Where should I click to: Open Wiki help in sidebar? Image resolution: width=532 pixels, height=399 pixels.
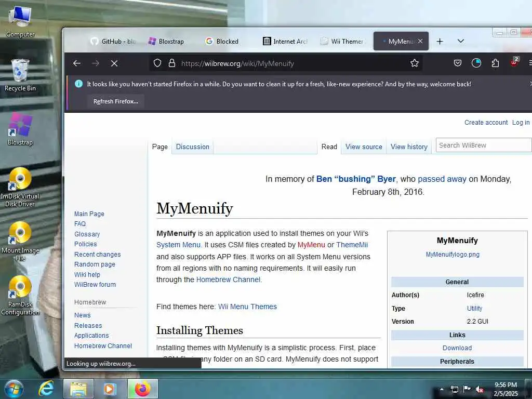(87, 274)
